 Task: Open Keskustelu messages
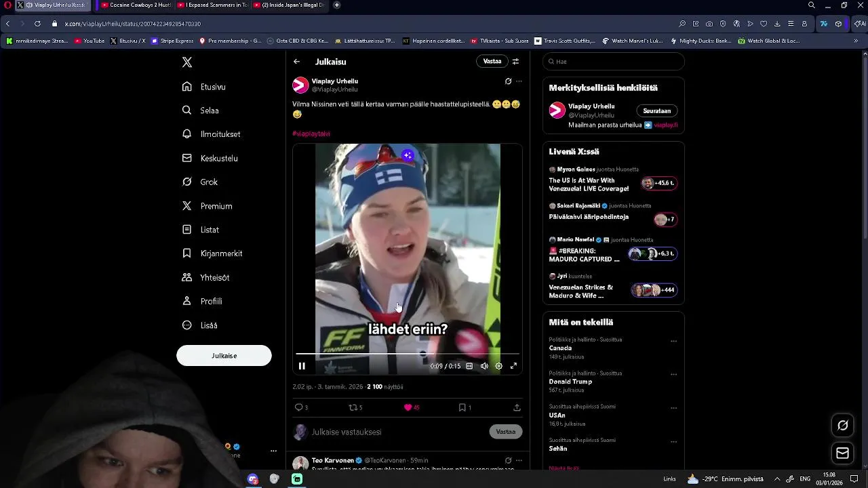(210, 158)
